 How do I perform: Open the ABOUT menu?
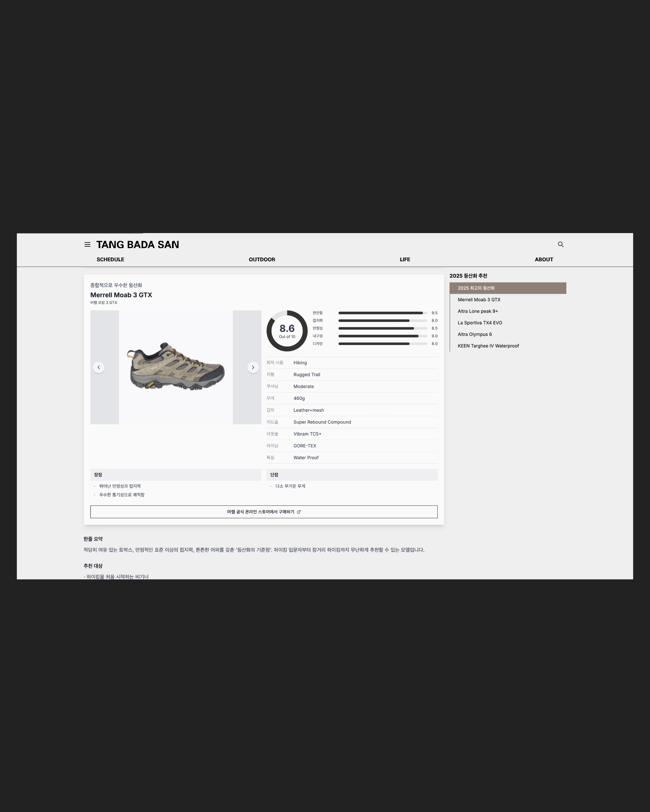pyautogui.click(x=544, y=260)
